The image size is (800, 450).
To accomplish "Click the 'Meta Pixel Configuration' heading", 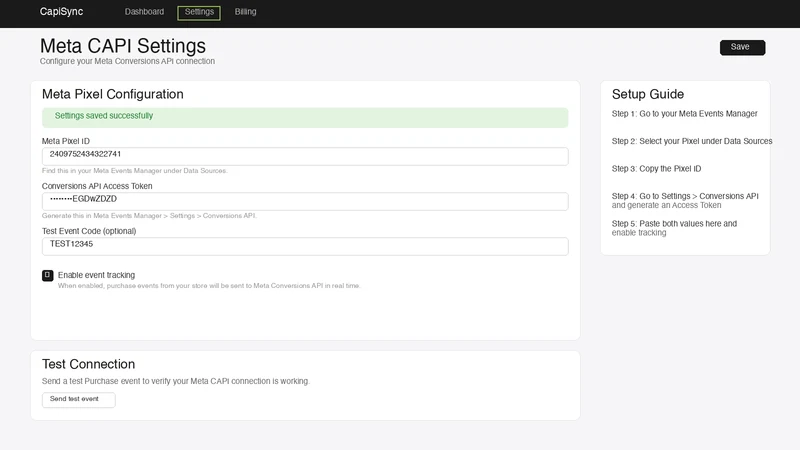I will [113, 94].
